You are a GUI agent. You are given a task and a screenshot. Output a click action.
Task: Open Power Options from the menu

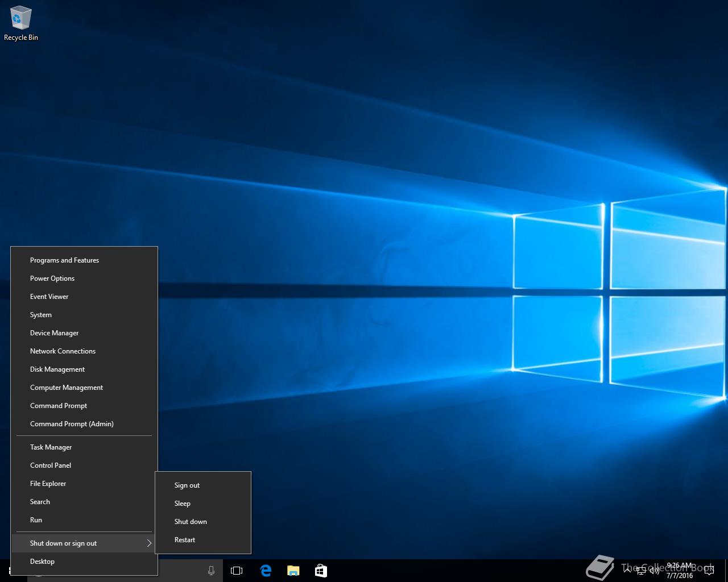pos(84,278)
